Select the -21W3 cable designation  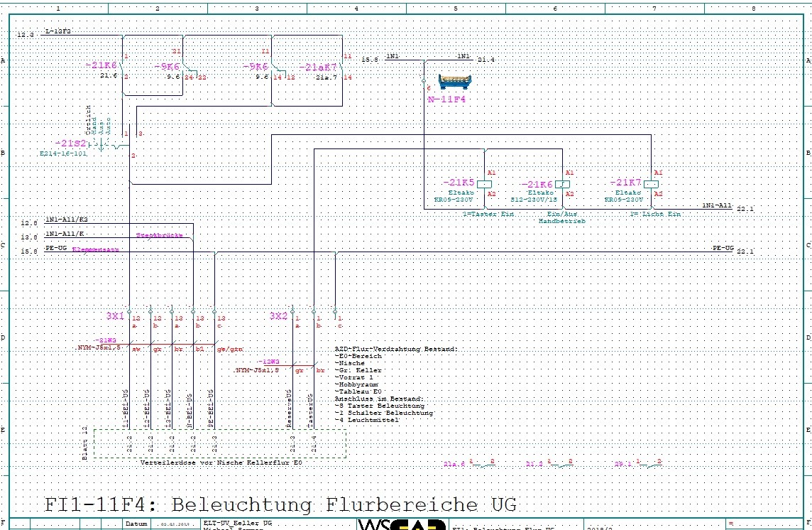[105, 340]
